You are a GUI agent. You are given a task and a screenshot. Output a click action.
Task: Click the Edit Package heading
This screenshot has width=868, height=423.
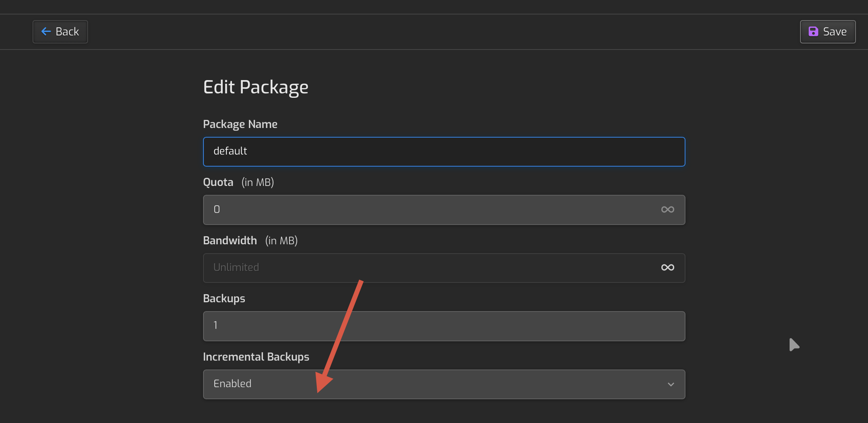pos(256,87)
